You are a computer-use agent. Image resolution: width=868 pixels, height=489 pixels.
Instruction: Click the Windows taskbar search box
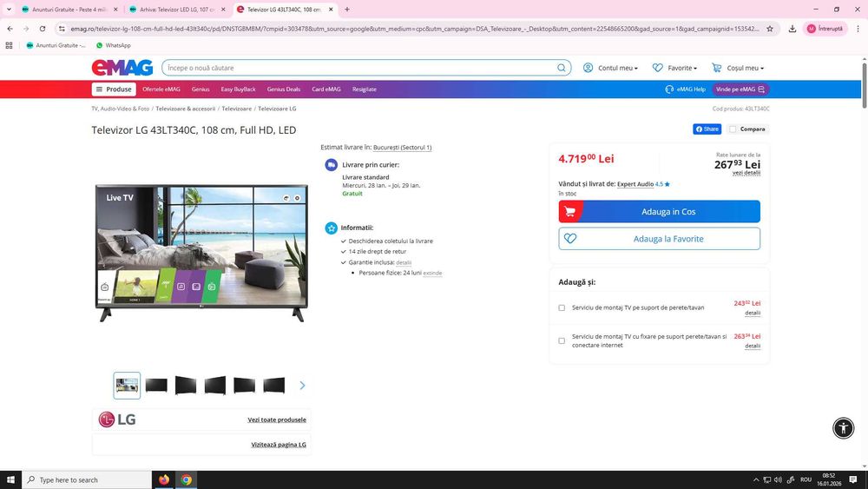pyautogui.click(x=87, y=479)
